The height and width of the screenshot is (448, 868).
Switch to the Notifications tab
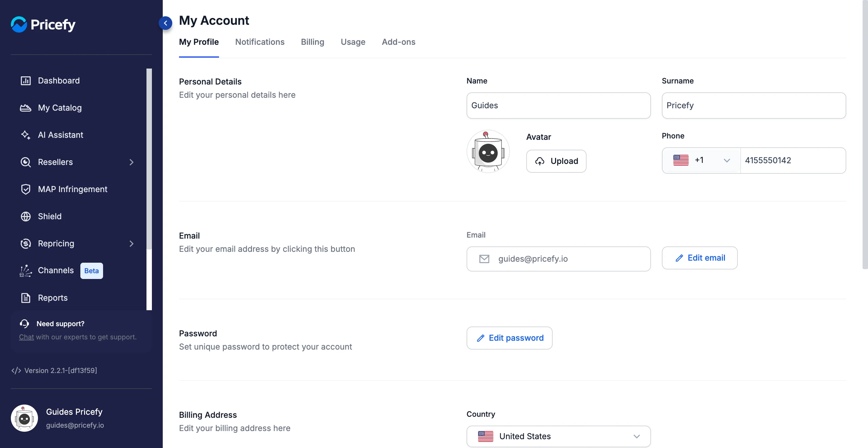pyautogui.click(x=260, y=42)
